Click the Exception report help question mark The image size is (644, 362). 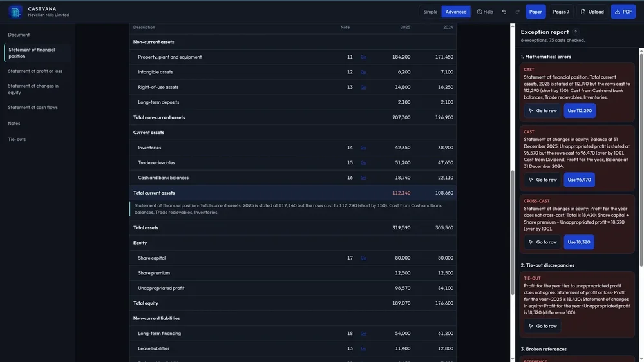(x=575, y=32)
